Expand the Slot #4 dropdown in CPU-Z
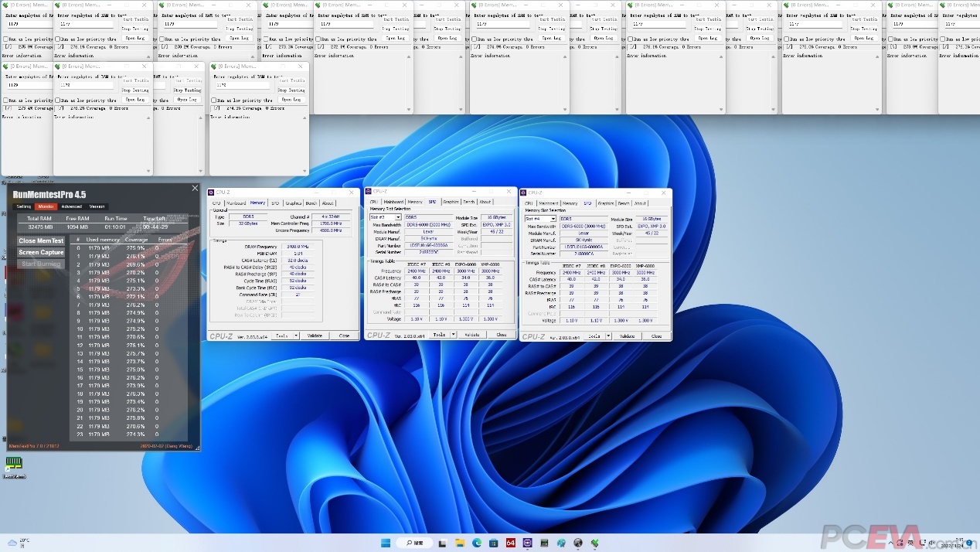The width and height of the screenshot is (980, 552). pos(553,219)
